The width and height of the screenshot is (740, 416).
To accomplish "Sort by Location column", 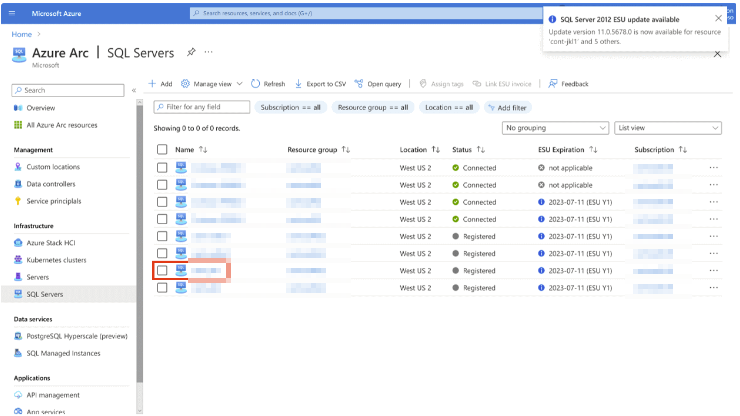I will pos(420,150).
